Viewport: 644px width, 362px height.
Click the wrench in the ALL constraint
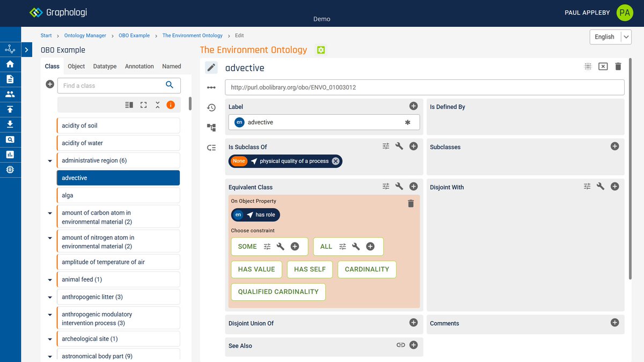tap(356, 246)
